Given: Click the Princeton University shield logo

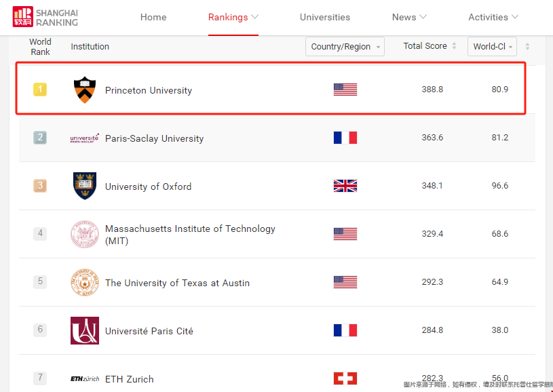Looking at the screenshot, I should point(85,90).
